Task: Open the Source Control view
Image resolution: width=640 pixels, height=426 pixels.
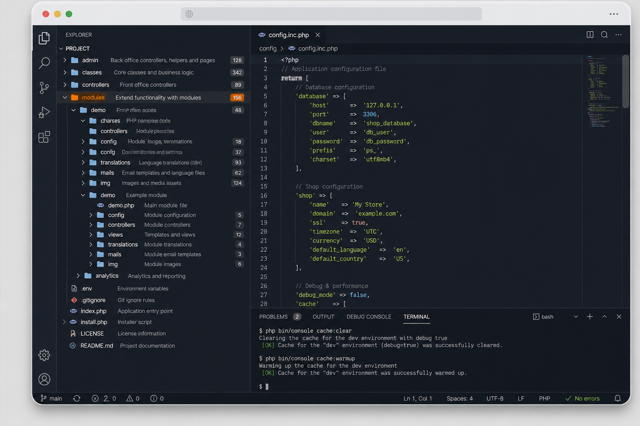Action: pyautogui.click(x=44, y=87)
